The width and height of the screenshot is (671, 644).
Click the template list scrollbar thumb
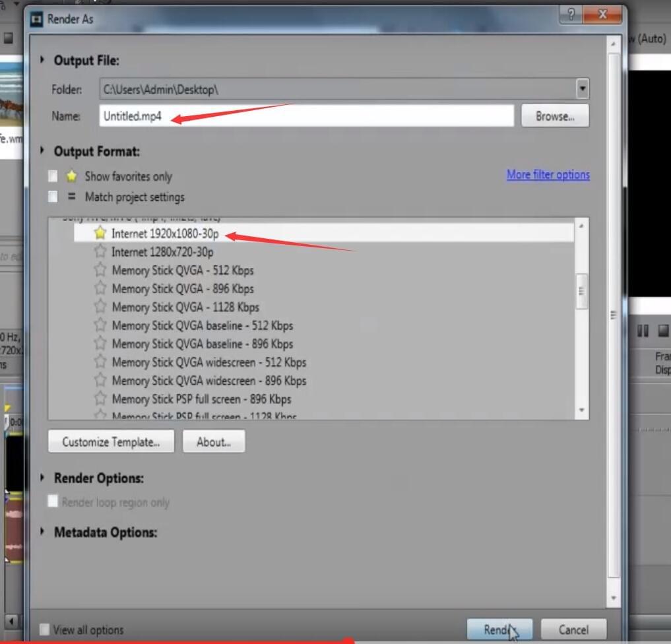pos(581,291)
